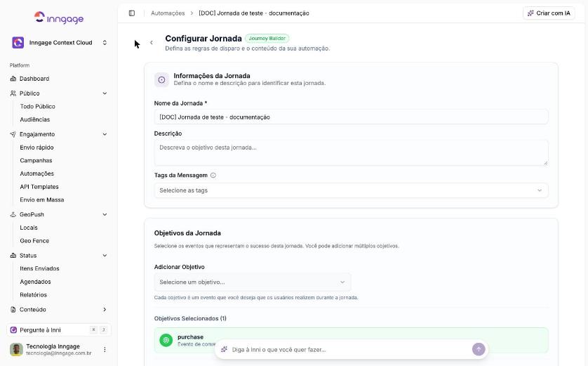This screenshot has width=588, height=366.
Task: Click the sparkle icon in Inni prompt bar
Action: tap(225, 349)
